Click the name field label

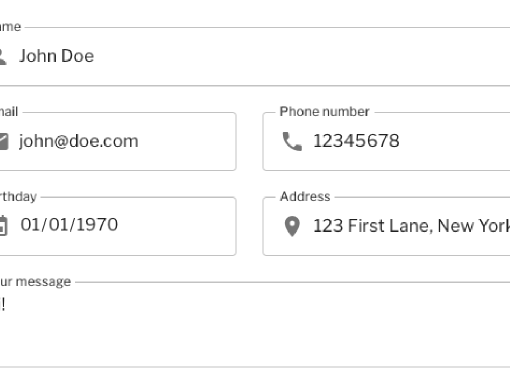(x=10, y=27)
